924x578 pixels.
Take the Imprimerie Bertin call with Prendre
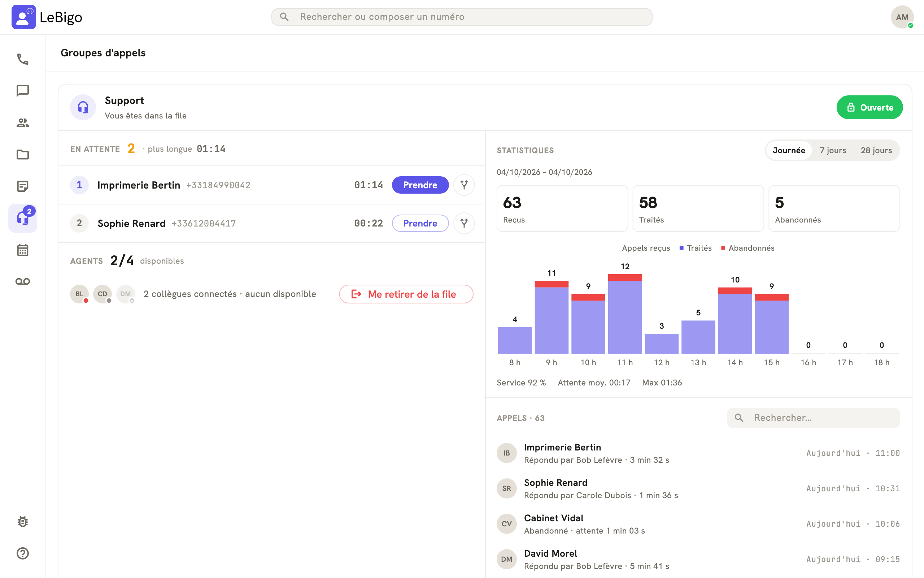[420, 185]
